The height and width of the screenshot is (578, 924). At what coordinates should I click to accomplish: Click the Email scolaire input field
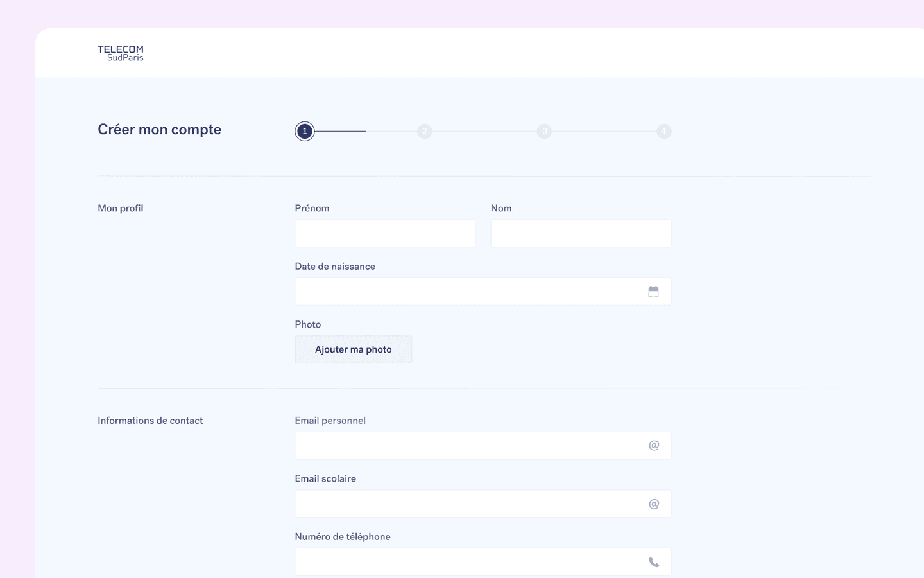point(468,504)
